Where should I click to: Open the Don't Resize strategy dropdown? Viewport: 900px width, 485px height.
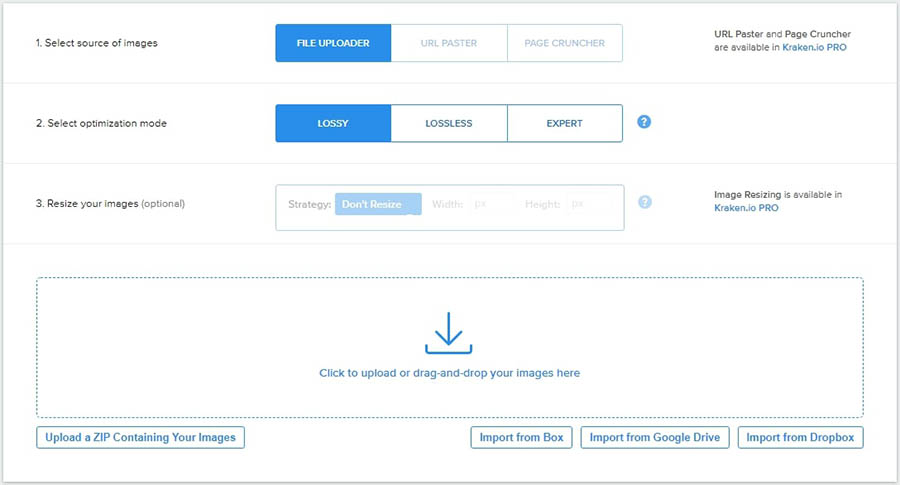[377, 204]
